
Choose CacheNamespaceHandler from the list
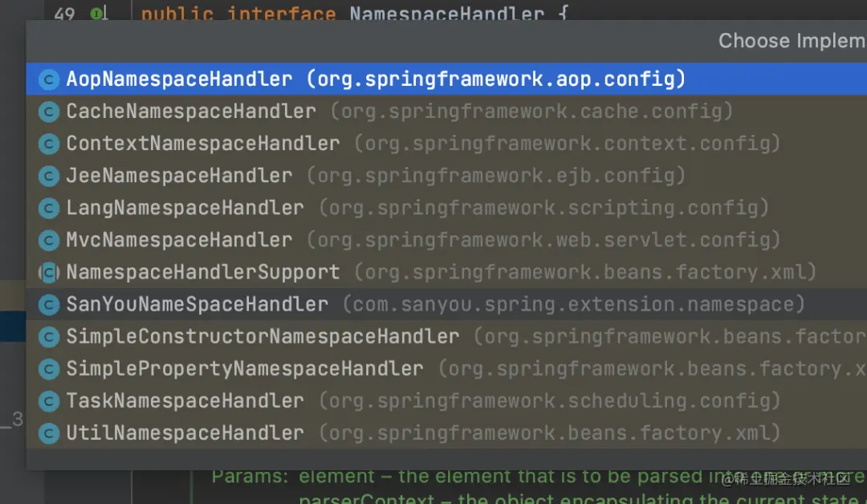point(446,111)
